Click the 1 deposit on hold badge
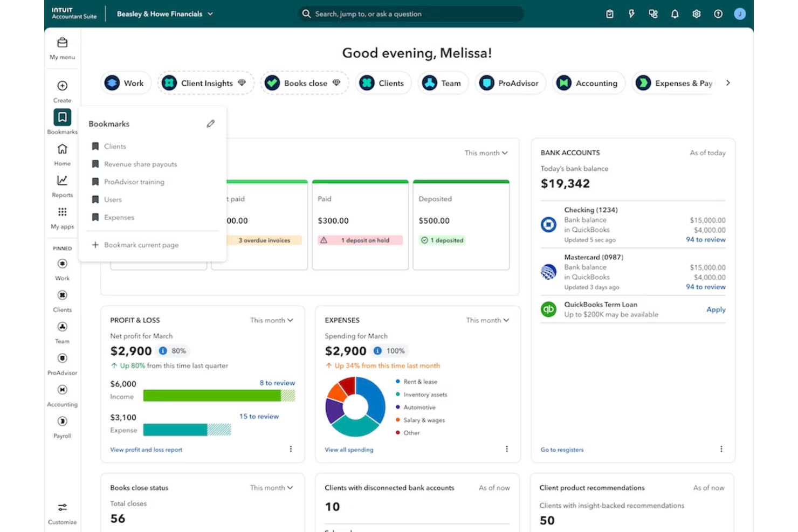Image resolution: width=798 pixels, height=532 pixels. (360, 240)
